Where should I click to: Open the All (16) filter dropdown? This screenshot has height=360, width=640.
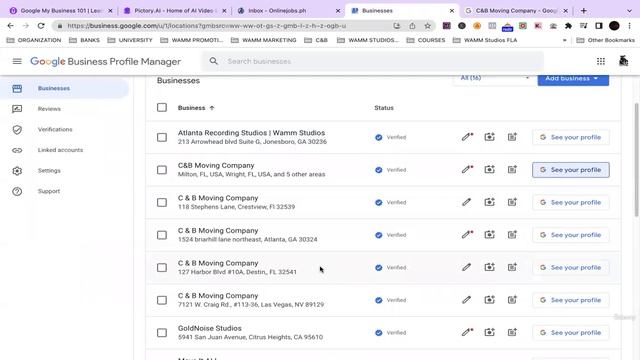[494, 78]
